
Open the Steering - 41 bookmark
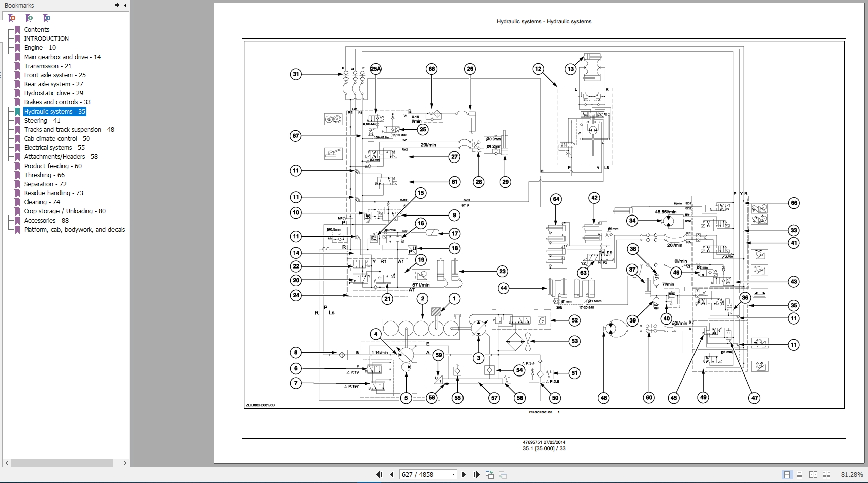coord(42,121)
